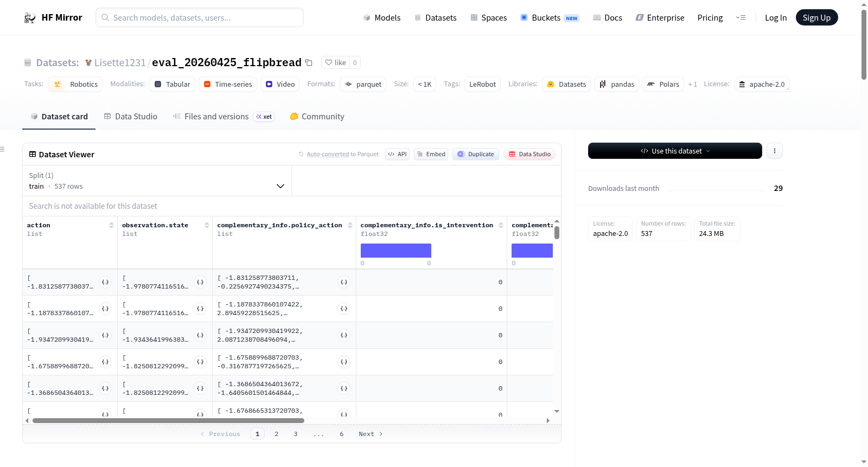The image size is (868, 467).
Task: Click the Duplicate button
Action: [476, 154]
